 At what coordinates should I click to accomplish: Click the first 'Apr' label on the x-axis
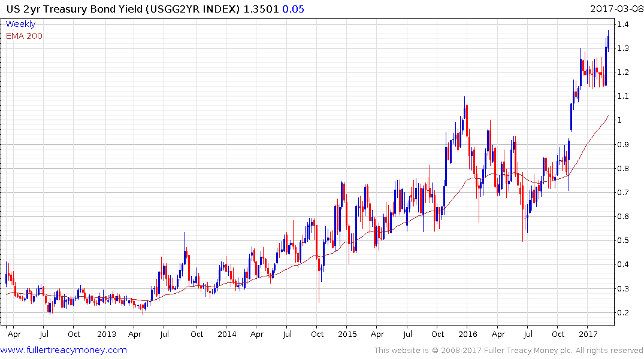point(14,334)
